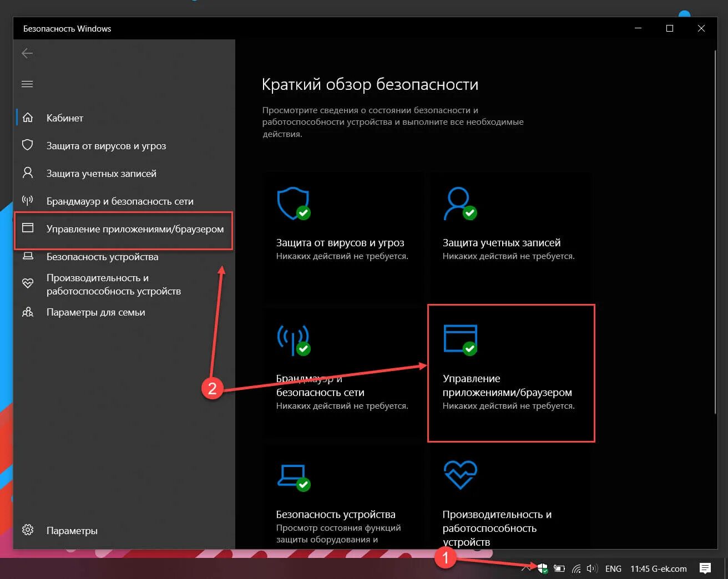Open the device security laptop card
728x579 pixels.
(x=343, y=496)
